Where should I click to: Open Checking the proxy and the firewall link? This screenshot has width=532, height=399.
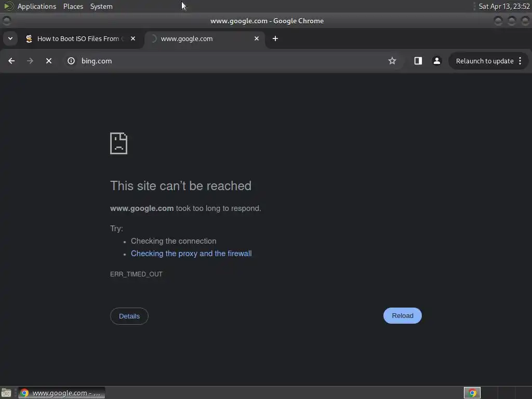tap(191, 254)
